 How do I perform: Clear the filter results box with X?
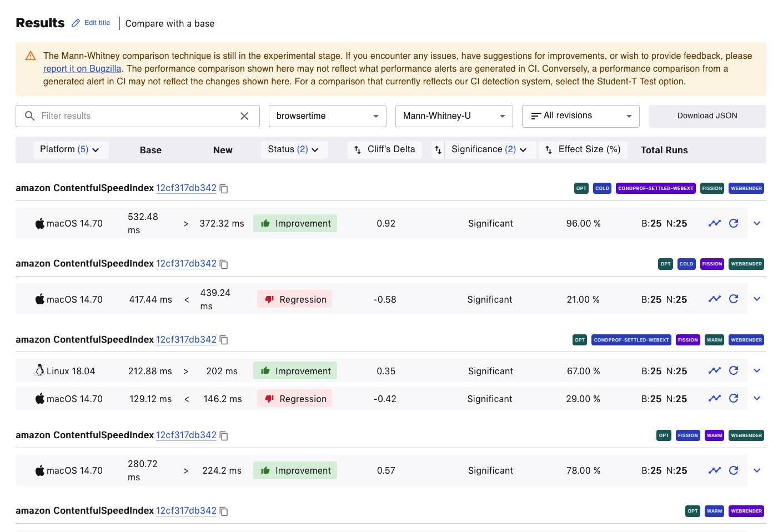[x=244, y=116]
